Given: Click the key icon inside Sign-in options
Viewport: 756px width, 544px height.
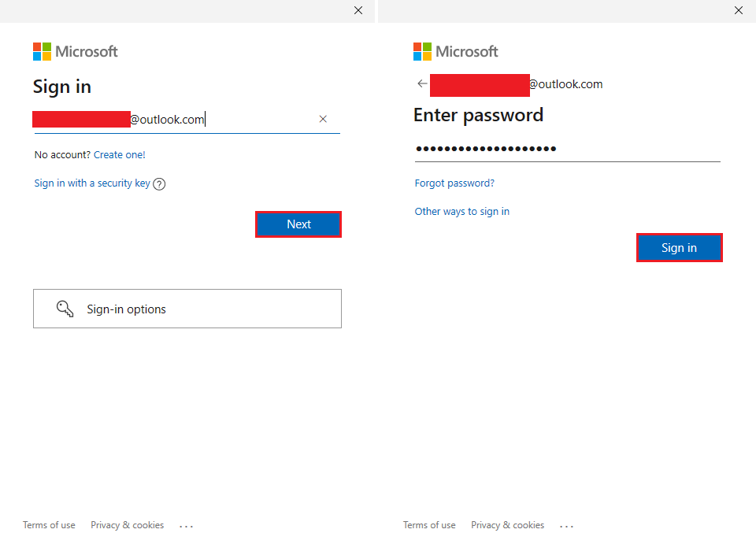Looking at the screenshot, I should tap(65, 309).
